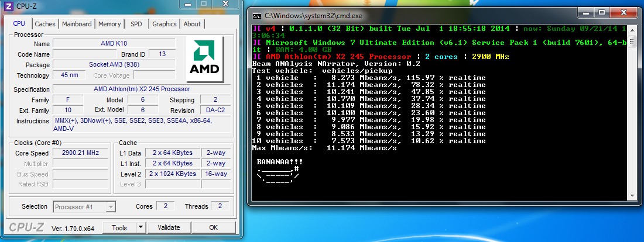
Task: Open the Processor #1 selection dropdown
Action: pyautogui.click(x=84, y=207)
